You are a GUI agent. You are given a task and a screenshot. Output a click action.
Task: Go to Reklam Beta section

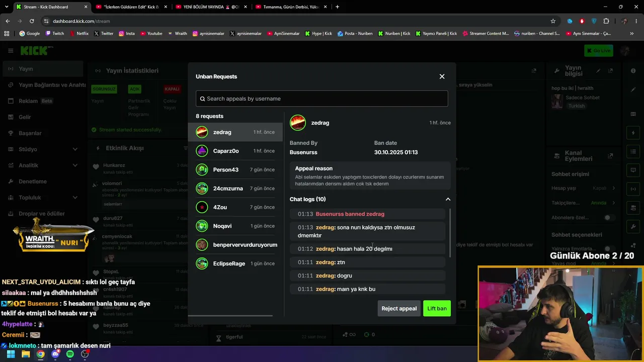click(42, 101)
